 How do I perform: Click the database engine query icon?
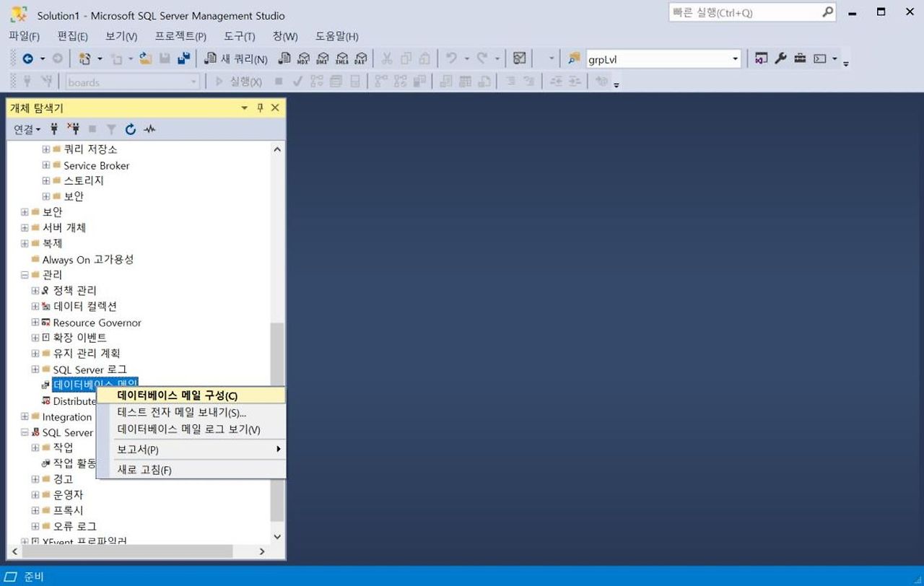[x=284, y=59]
